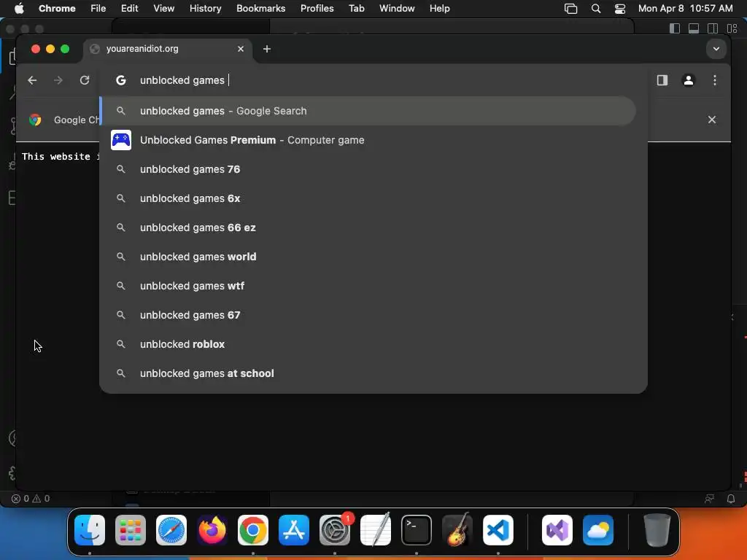This screenshot has width=747, height=560.
Task: Open Control Center in menu bar
Action: tap(620, 8)
